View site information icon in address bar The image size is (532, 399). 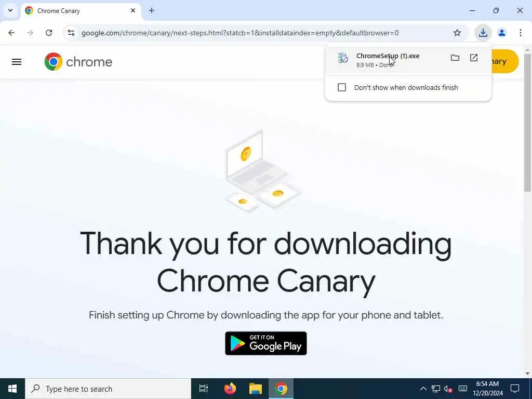[71, 33]
